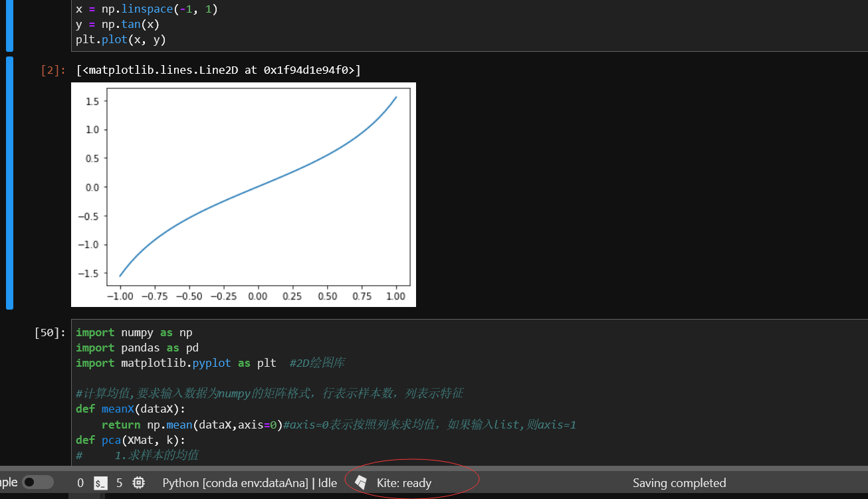The image size is (868, 499).
Task: Click the 1.求样本的均值 comment line
Action: (x=137, y=455)
